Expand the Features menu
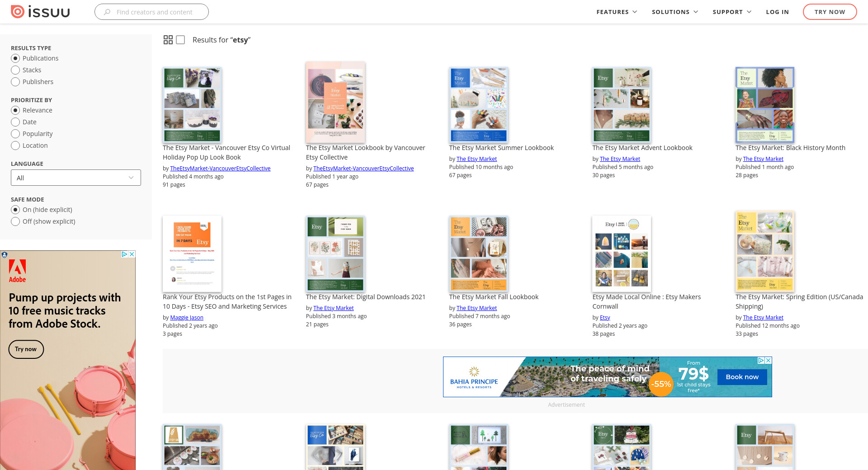This screenshot has height=470, width=868. point(617,12)
